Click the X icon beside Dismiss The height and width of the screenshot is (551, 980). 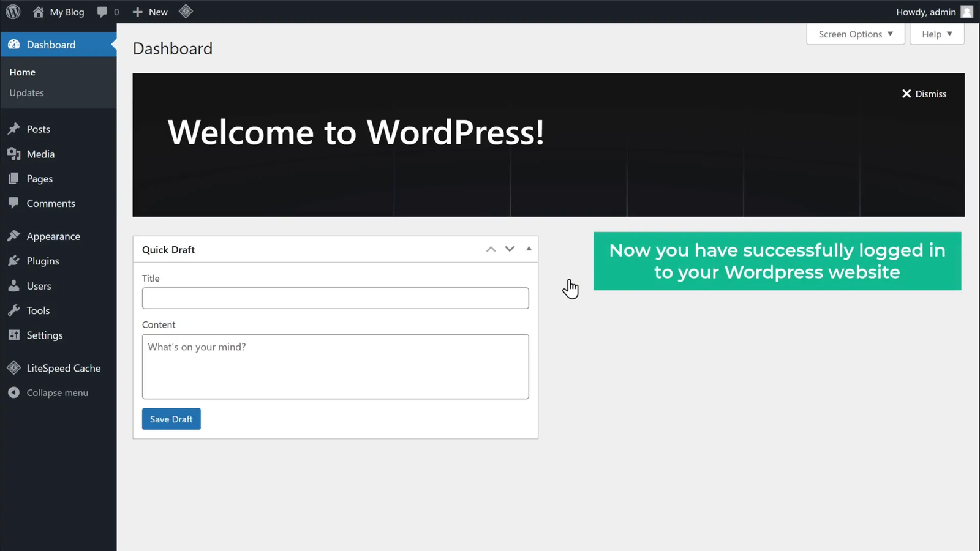point(907,94)
